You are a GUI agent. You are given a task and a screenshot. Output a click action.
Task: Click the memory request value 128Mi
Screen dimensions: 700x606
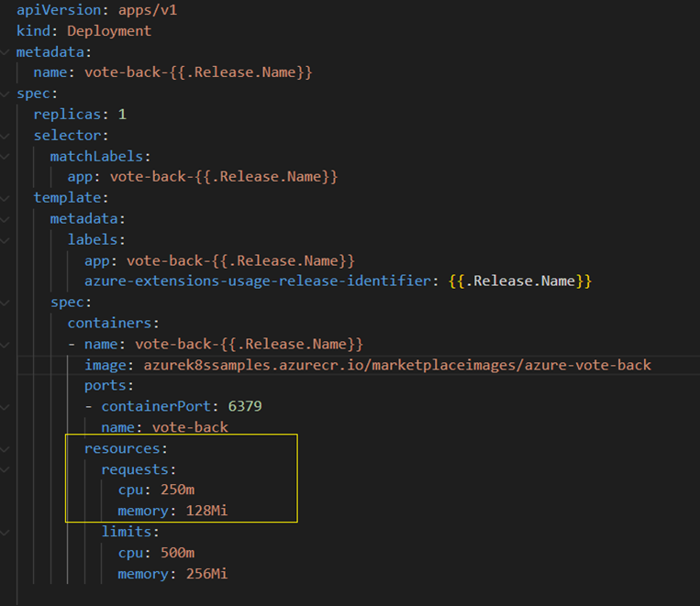(x=206, y=511)
